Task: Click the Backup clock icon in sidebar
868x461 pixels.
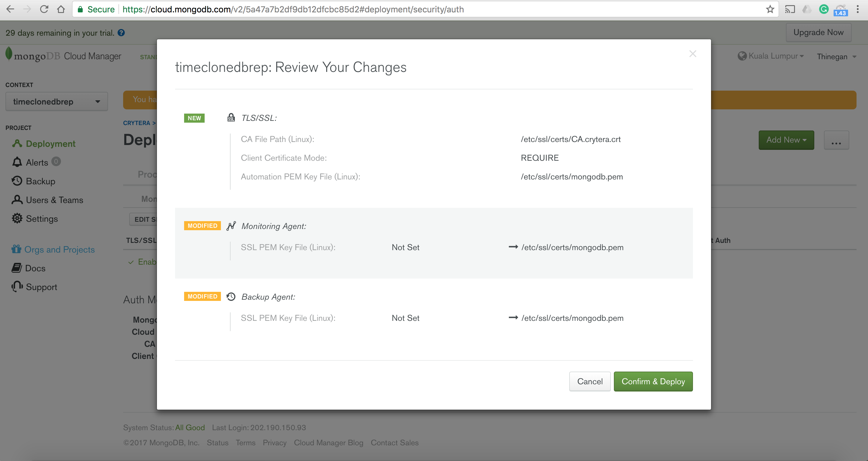Action: coord(17,181)
